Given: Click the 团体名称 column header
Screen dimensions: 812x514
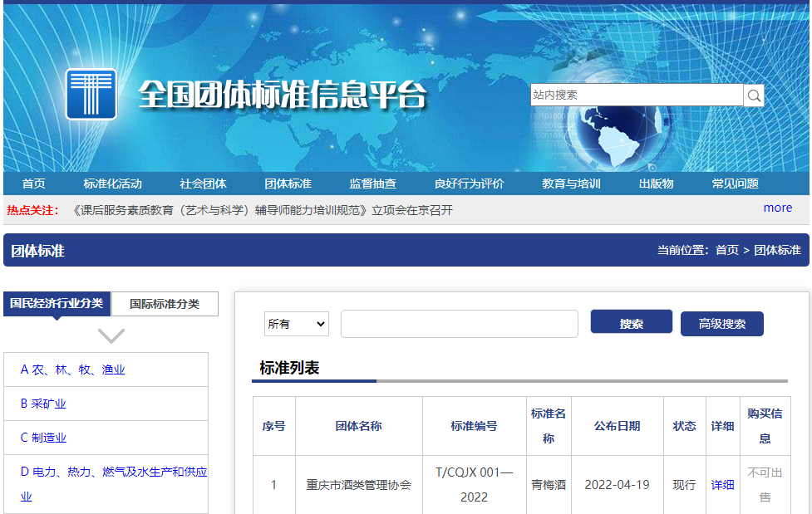Looking at the screenshot, I should [x=358, y=426].
